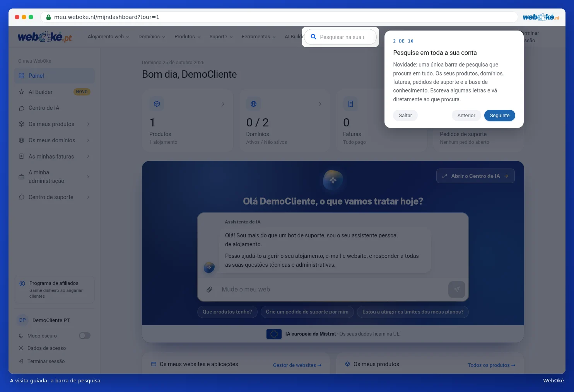Open the Domínios menu in top navigation
574x392 pixels.
tap(152, 37)
